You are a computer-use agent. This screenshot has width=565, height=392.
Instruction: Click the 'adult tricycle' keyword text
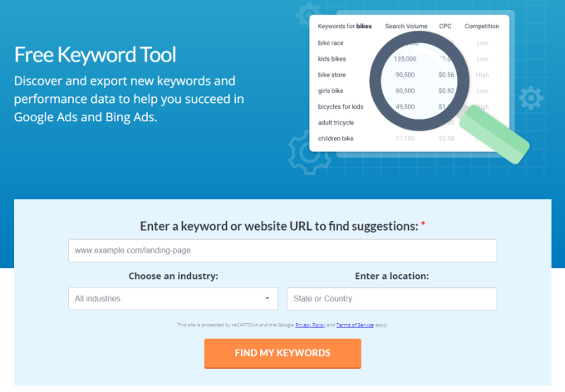point(336,123)
